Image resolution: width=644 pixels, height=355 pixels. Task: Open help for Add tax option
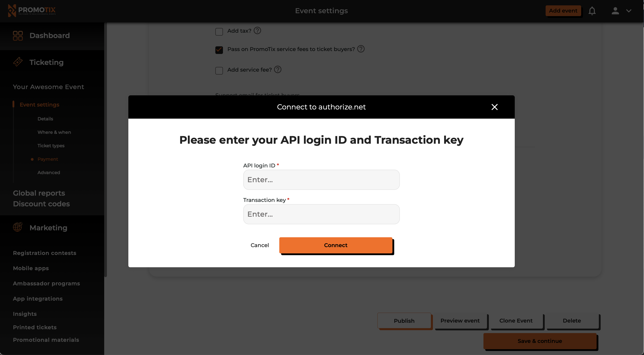coord(257,30)
